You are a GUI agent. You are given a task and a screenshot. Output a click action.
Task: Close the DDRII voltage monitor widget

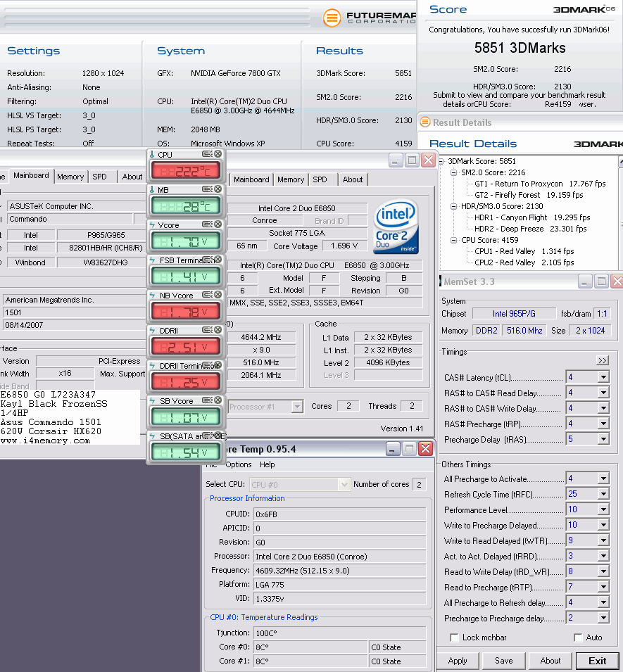[218, 329]
